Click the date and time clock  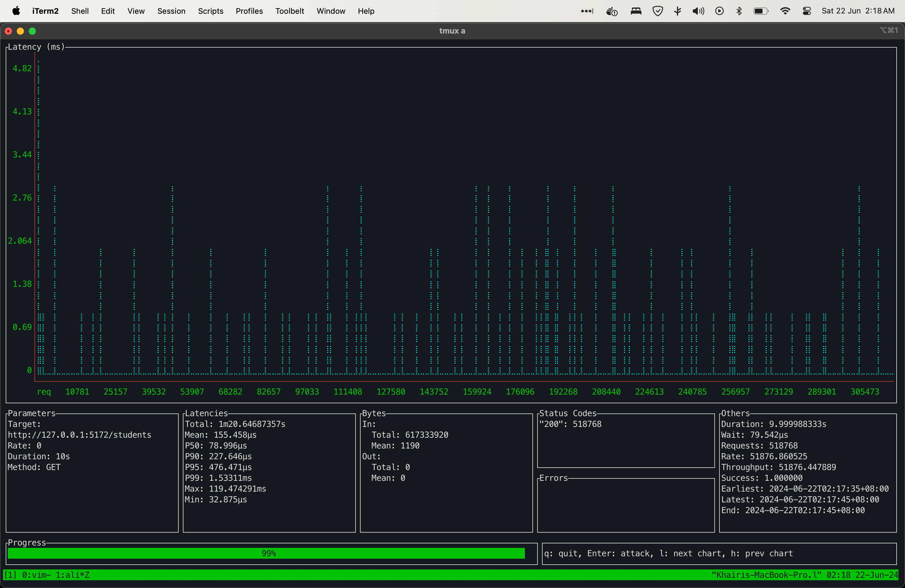(x=858, y=11)
